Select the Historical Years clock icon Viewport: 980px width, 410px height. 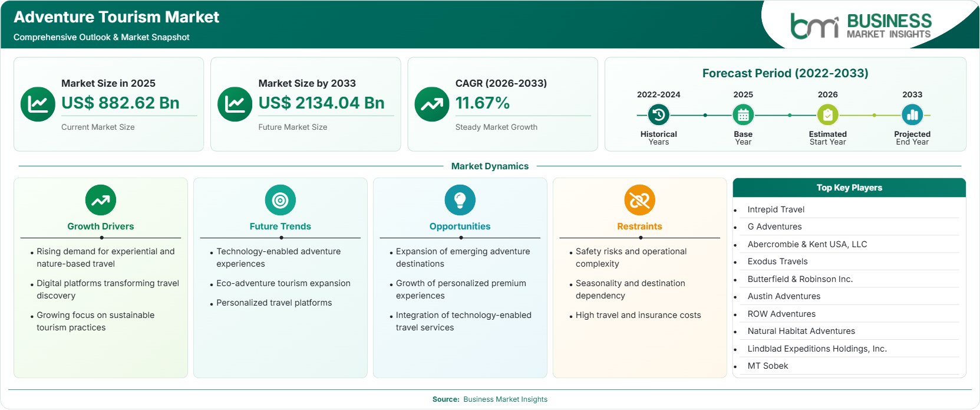coord(659,115)
